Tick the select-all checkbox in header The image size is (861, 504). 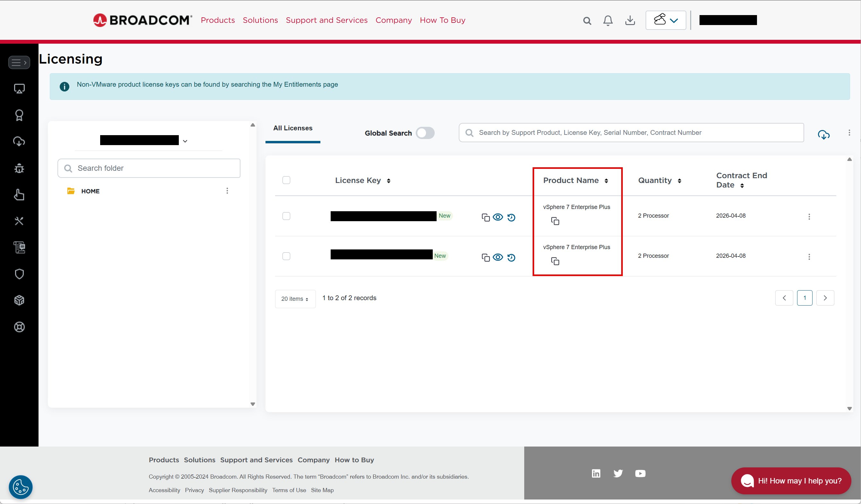[x=286, y=180]
